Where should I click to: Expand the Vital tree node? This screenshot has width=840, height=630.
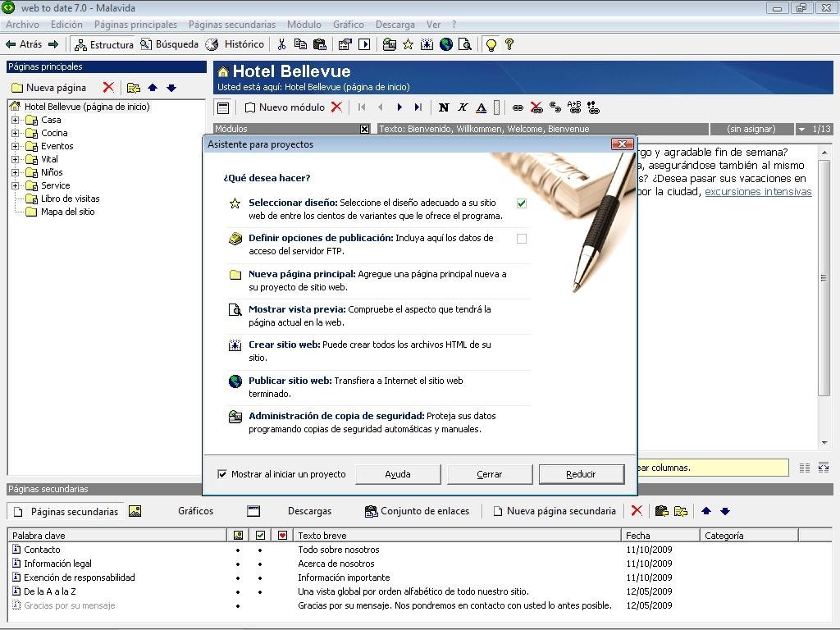pyautogui.click(x=15, y=159)
